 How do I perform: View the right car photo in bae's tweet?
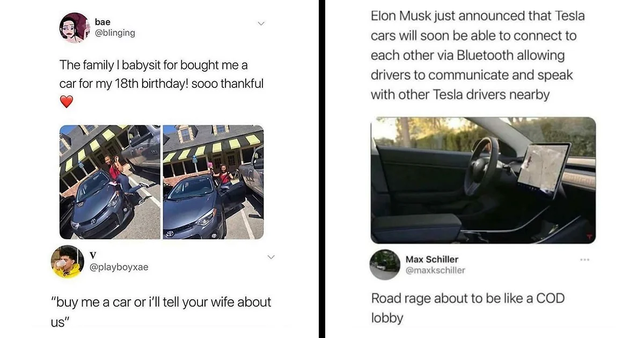click(x=213, y=182)
